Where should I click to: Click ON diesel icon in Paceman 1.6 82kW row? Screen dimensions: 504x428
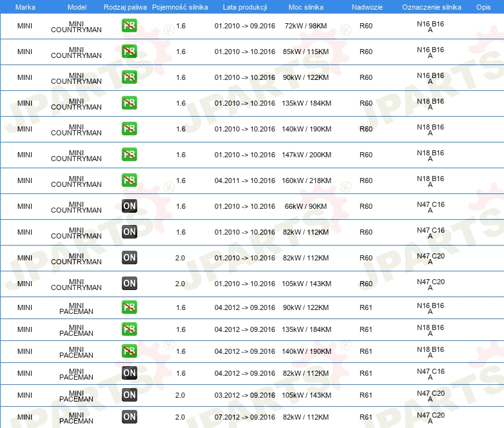tap(129, 373)
